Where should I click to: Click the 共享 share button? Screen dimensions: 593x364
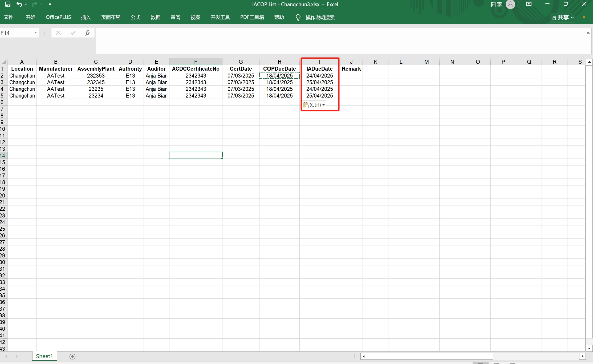(562, 17)
